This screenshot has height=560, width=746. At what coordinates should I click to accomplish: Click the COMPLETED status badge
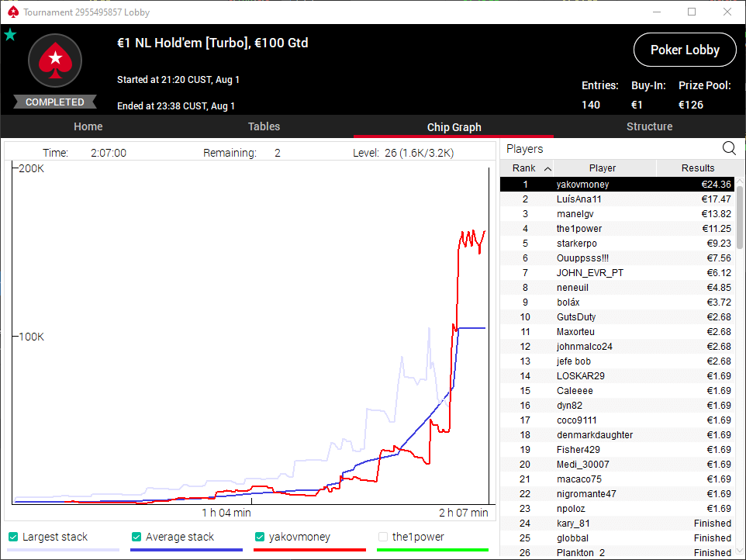(55, 102)
